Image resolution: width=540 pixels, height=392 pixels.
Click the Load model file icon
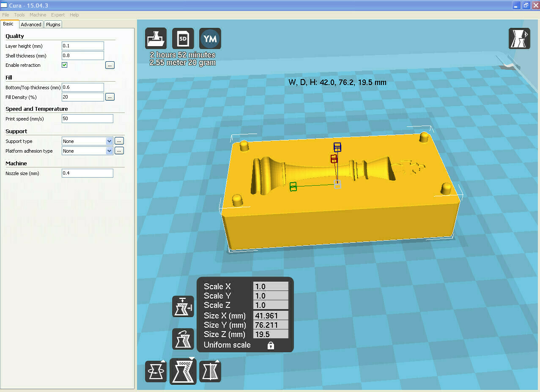click(x=156, y=38)
